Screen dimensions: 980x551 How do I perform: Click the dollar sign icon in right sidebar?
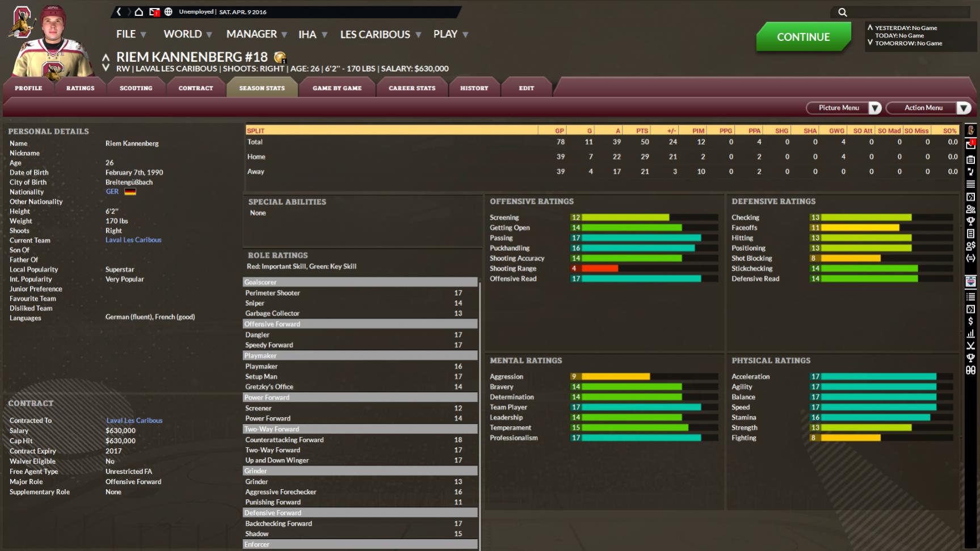click(970, 321)
